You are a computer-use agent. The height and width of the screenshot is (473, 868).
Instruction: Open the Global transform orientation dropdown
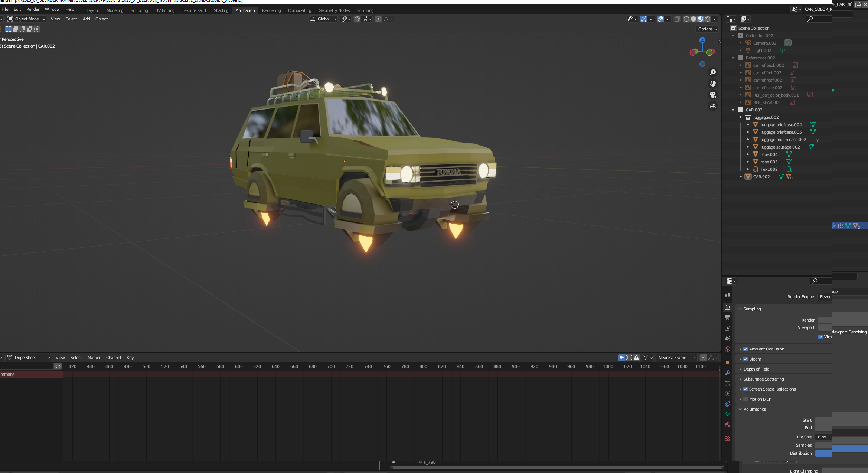[323, 19]
